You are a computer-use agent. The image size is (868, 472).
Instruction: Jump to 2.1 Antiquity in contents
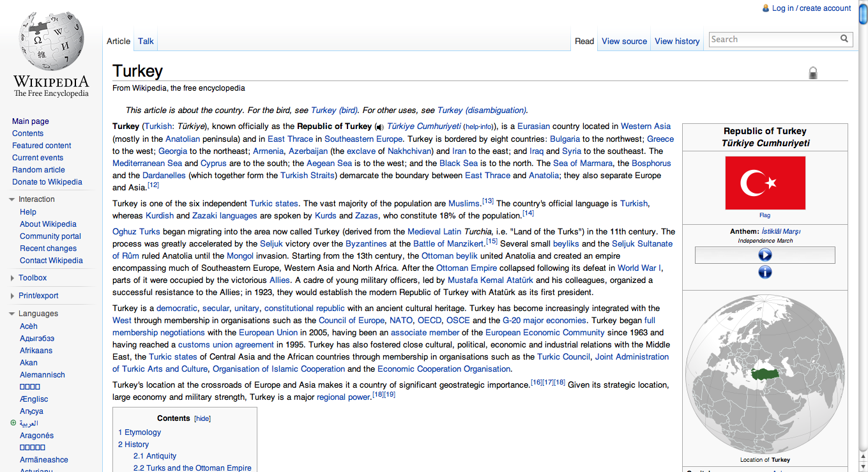pyautogui.click(x=155, y=456)
